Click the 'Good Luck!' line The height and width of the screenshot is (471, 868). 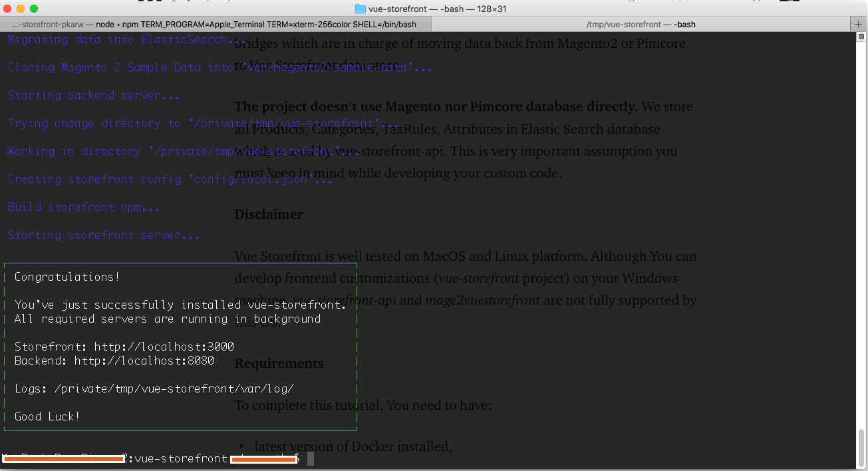pos(47,416)
